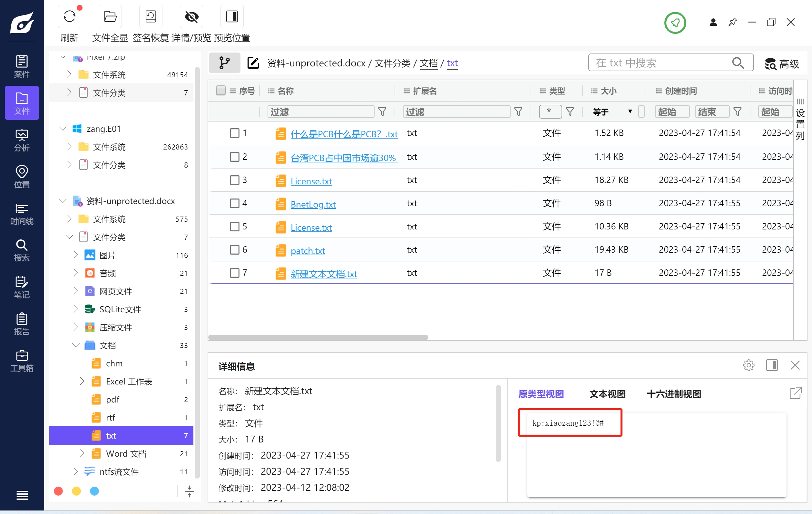Open the BnetLog.txt file link

(x=313, y=204)
